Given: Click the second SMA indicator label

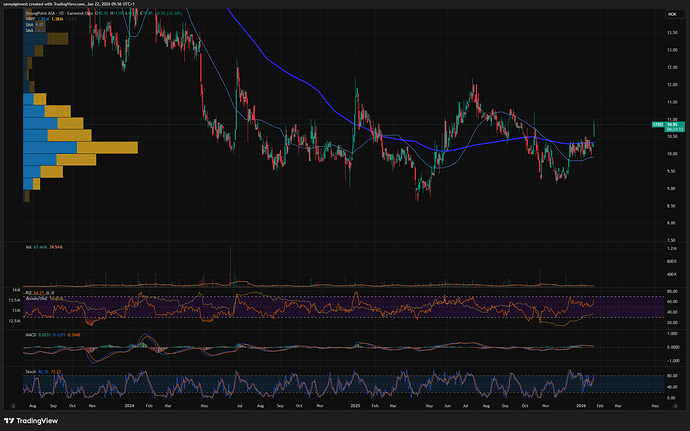Looking at the screenshot, I should pyautogui.click(x=30, y=32).
